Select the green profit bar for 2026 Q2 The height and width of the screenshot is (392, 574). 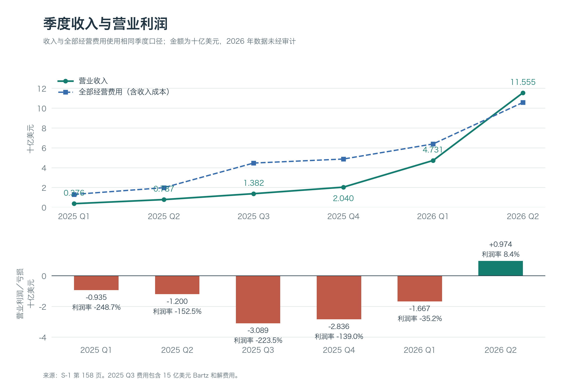pyautogui.click(x=500, y=268)
